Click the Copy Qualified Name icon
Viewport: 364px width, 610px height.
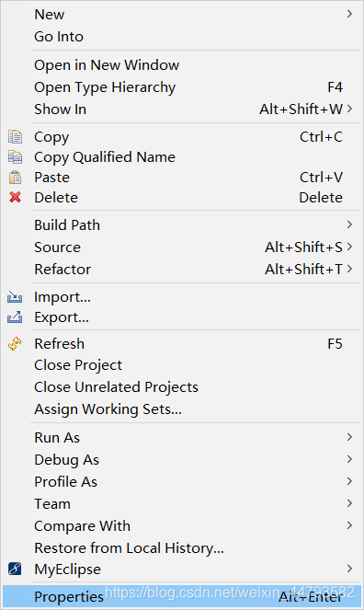point(15,157)
